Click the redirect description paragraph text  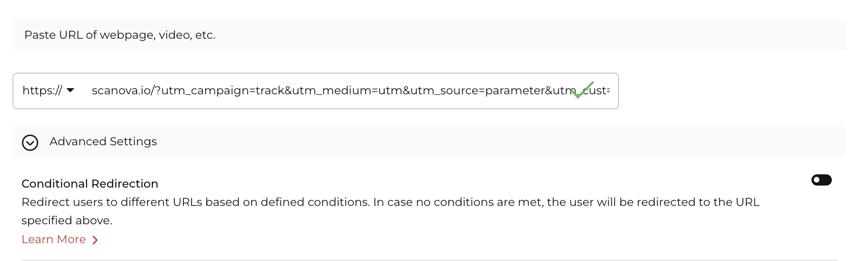click(390, 211)
